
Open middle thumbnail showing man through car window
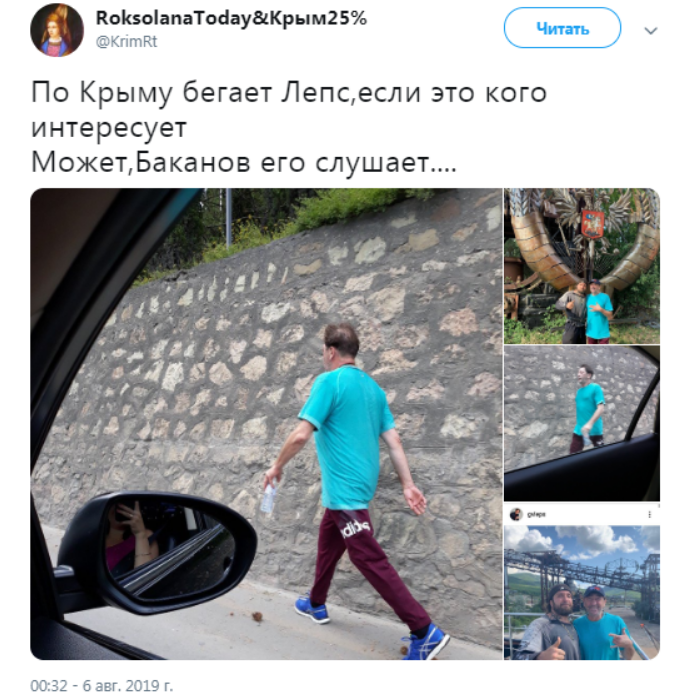pos(582,424)
